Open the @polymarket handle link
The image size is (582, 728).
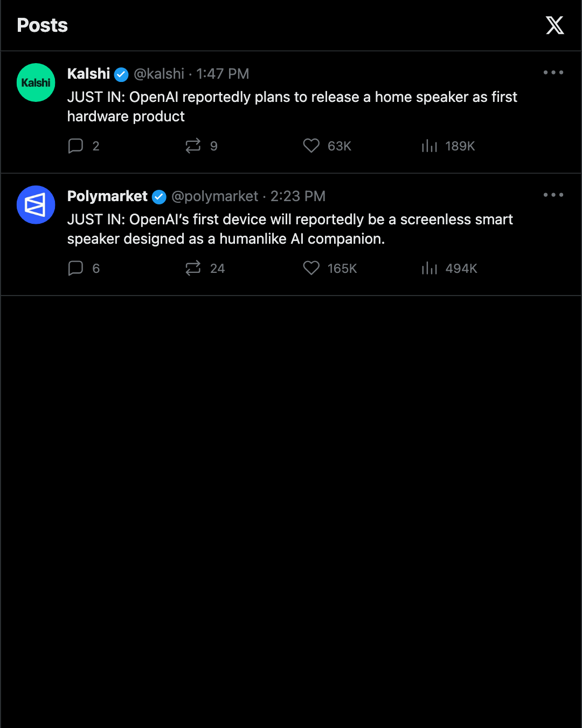(x=215, y=196)
